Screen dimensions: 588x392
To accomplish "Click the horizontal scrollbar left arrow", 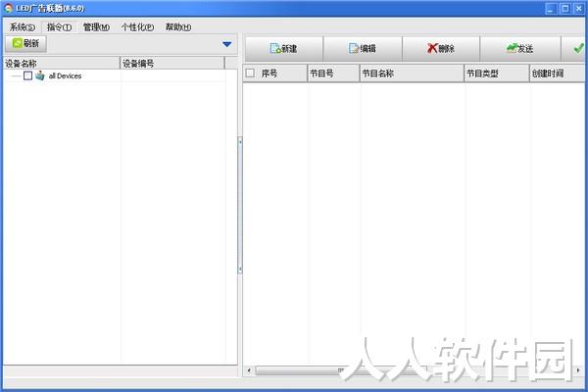I will coord(249,370).
